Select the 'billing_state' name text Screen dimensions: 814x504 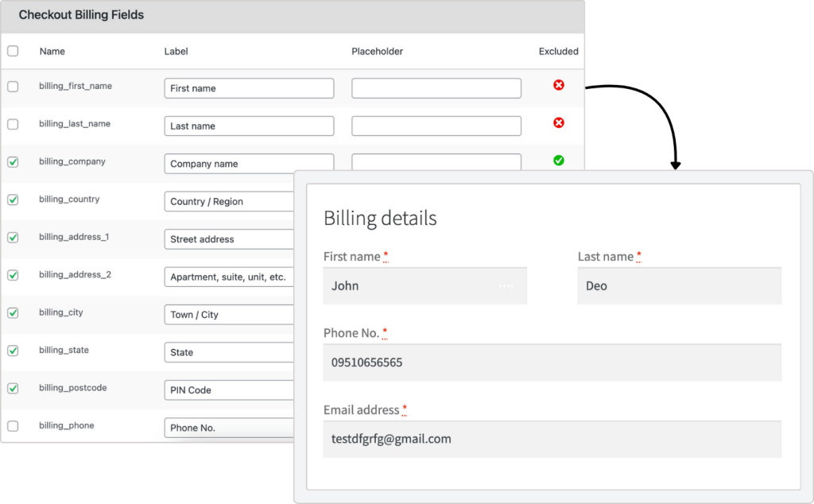[x=64, y=350]
